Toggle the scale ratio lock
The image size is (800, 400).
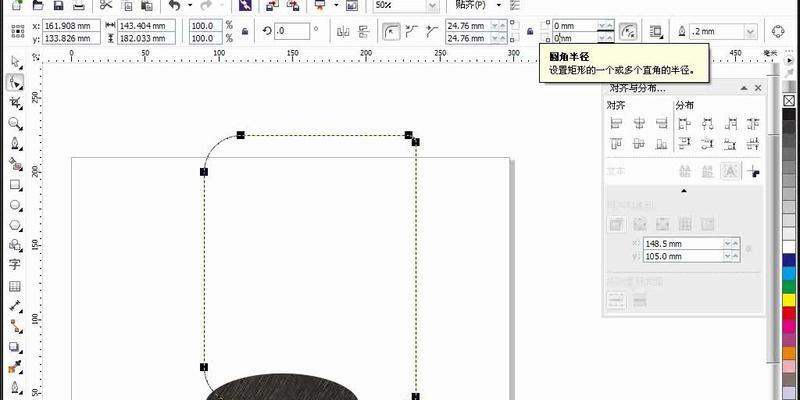[x=245, y=32]
